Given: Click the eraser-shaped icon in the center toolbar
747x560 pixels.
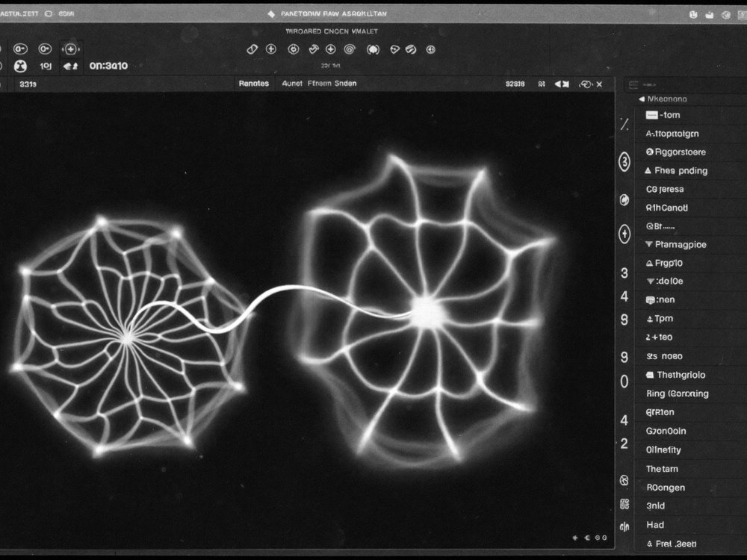Looking at the screenshot, I should (x=252, y=49).
